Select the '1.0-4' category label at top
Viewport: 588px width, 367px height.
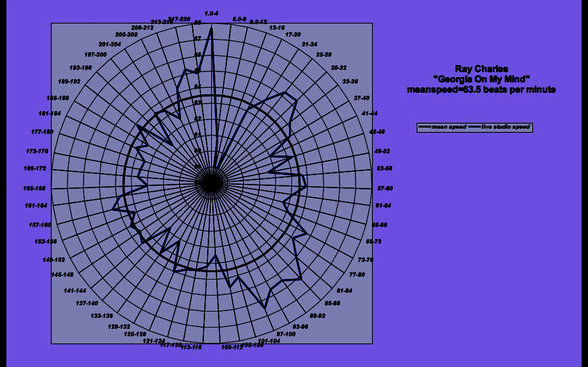coord(211,14)
